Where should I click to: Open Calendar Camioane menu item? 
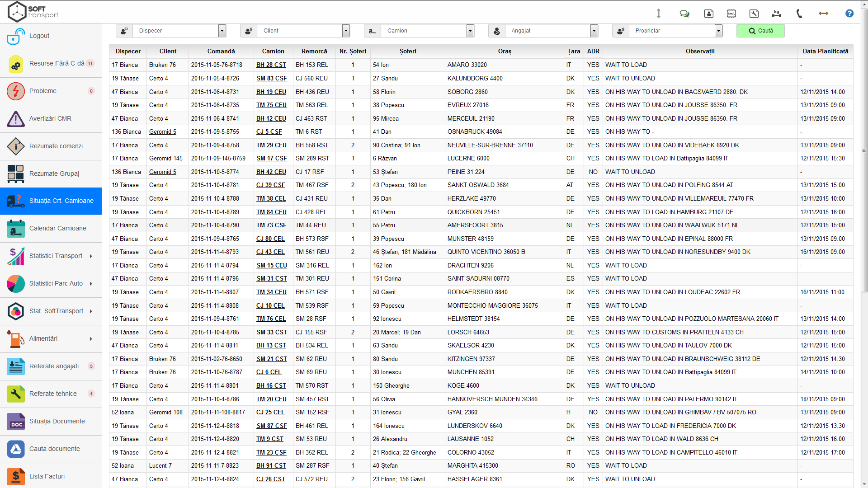click(51, 229)
